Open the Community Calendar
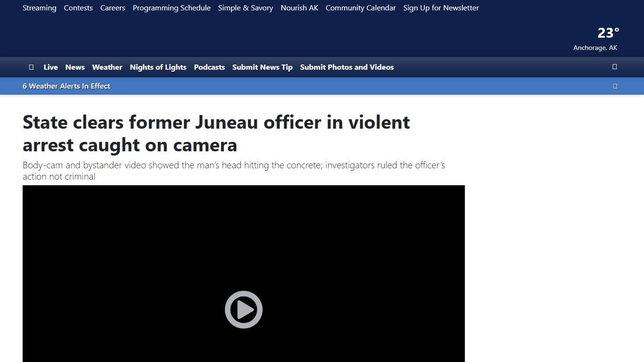This screenshot has width=644, height=362. [361, 8]
